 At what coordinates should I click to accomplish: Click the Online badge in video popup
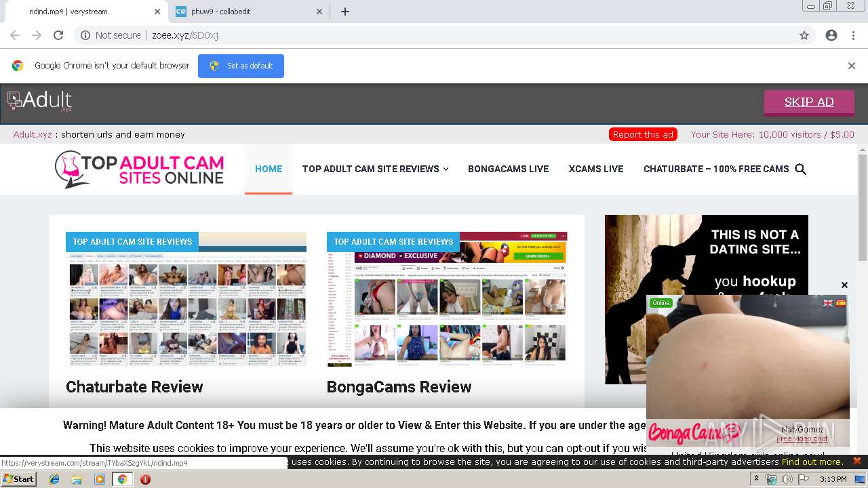click(660, 303)
